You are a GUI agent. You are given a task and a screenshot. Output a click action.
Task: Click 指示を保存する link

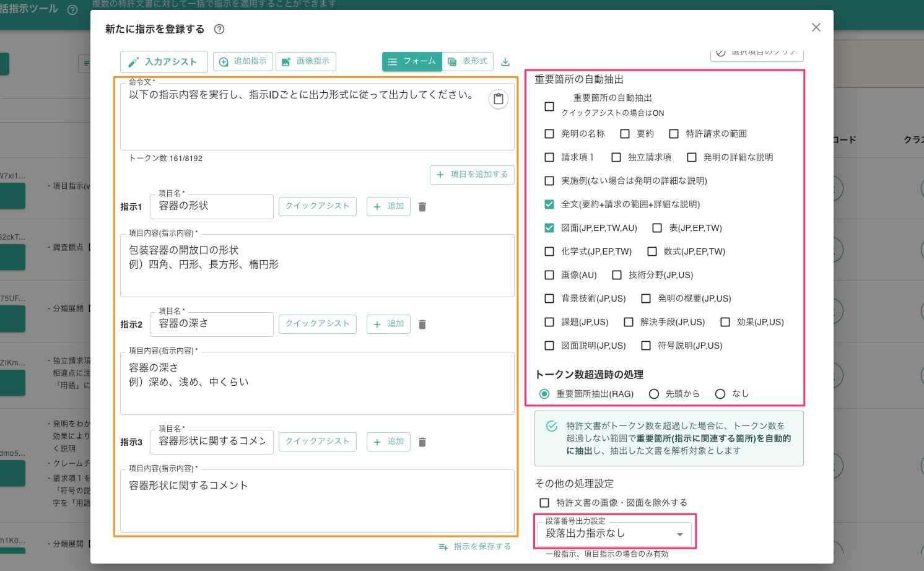[x=475, y=547]
